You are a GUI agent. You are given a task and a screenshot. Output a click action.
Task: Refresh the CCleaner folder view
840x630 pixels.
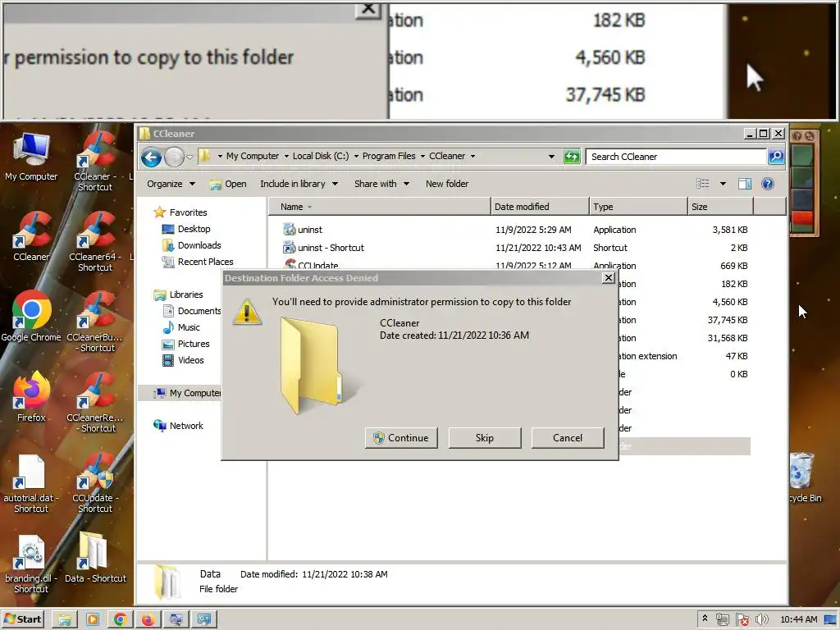[x=572, y=157]
